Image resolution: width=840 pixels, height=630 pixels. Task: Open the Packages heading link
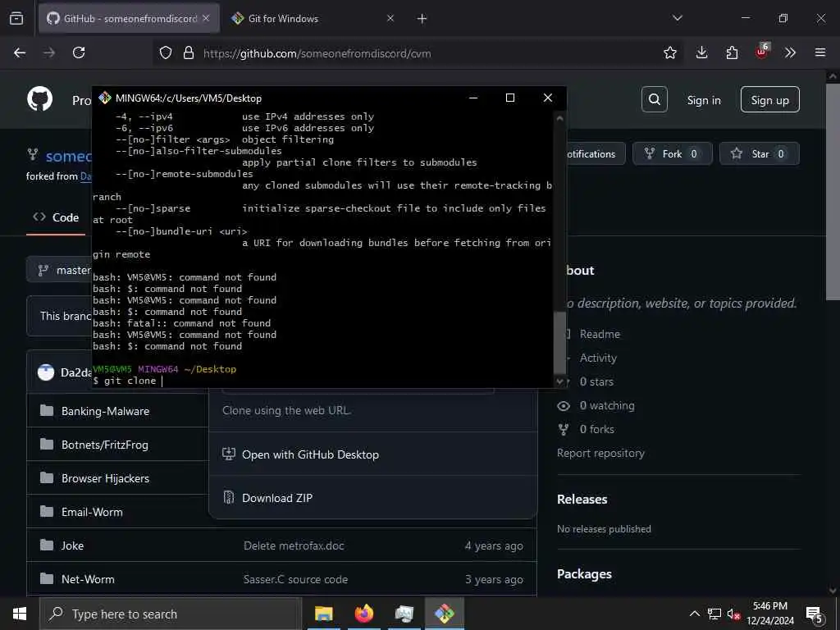(584, 573)
